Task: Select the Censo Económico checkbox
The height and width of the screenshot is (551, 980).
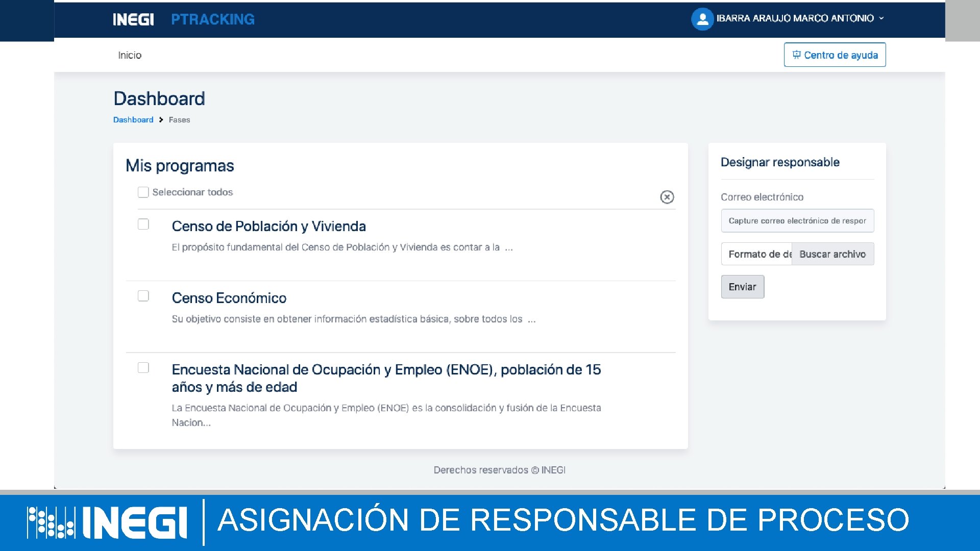Action: pyautogui.click(x=143, y=296)
